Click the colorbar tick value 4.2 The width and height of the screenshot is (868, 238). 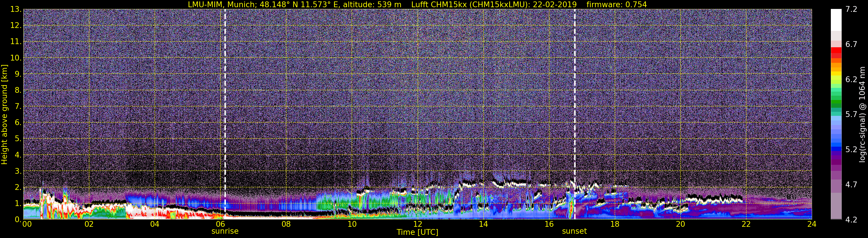pos(851,220)
